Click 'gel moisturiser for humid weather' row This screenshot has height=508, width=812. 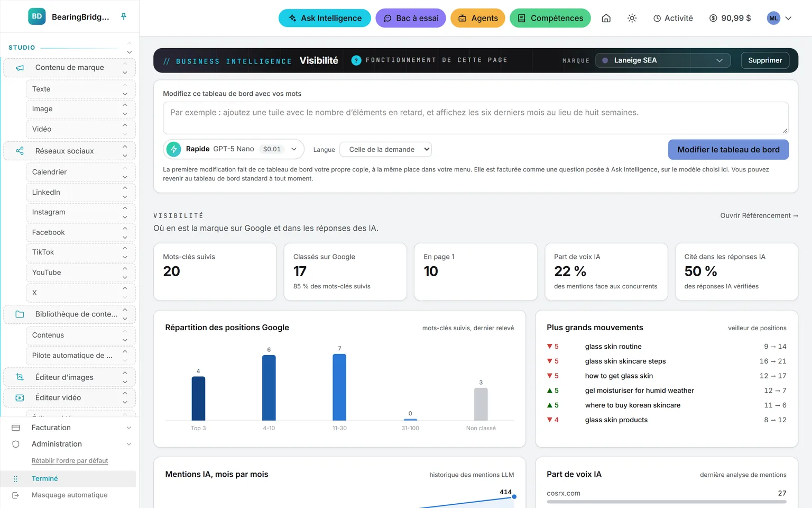pos(667,391)
